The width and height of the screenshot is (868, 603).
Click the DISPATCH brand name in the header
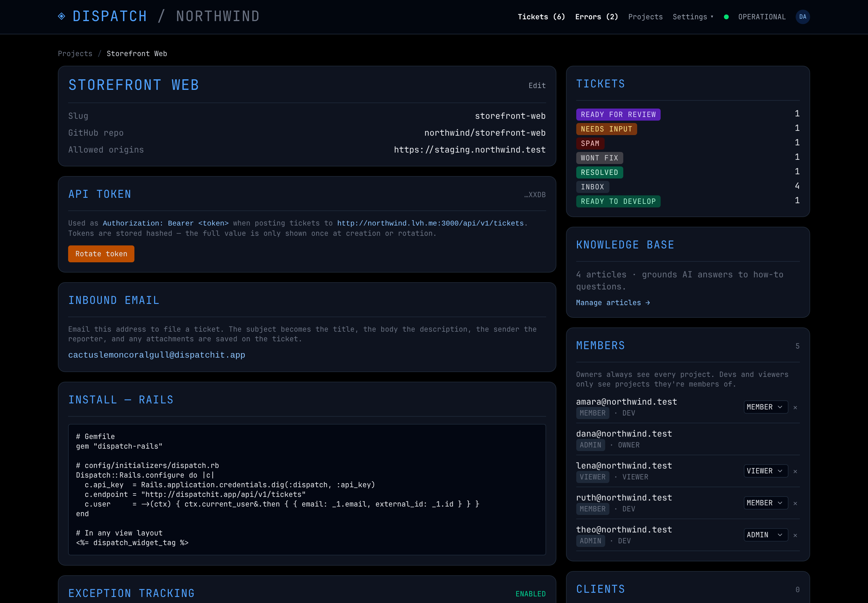[109, 16]
